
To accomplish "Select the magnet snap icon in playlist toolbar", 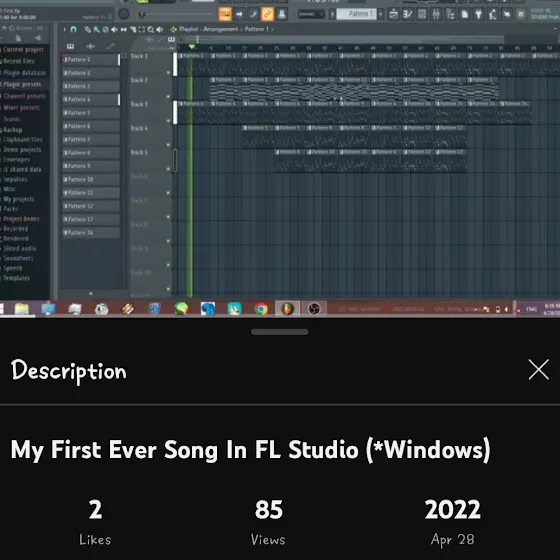I will (74, 29).
